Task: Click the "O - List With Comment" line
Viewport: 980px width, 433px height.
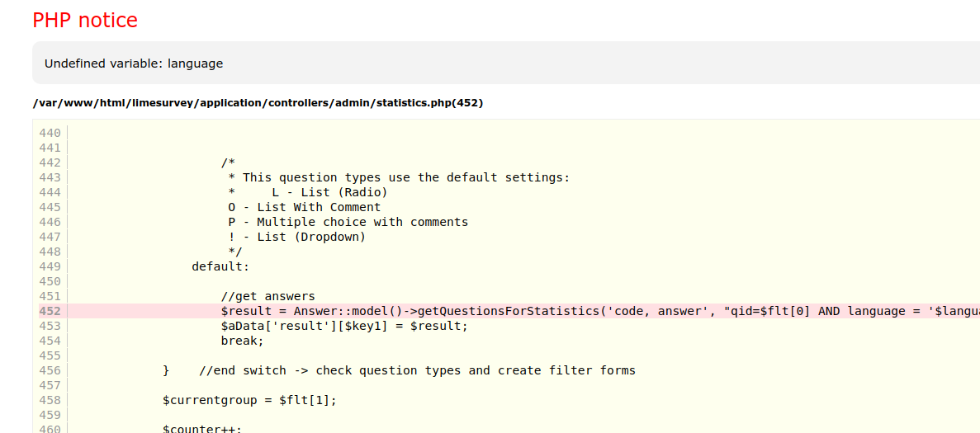Action: (x=304, y=207)
